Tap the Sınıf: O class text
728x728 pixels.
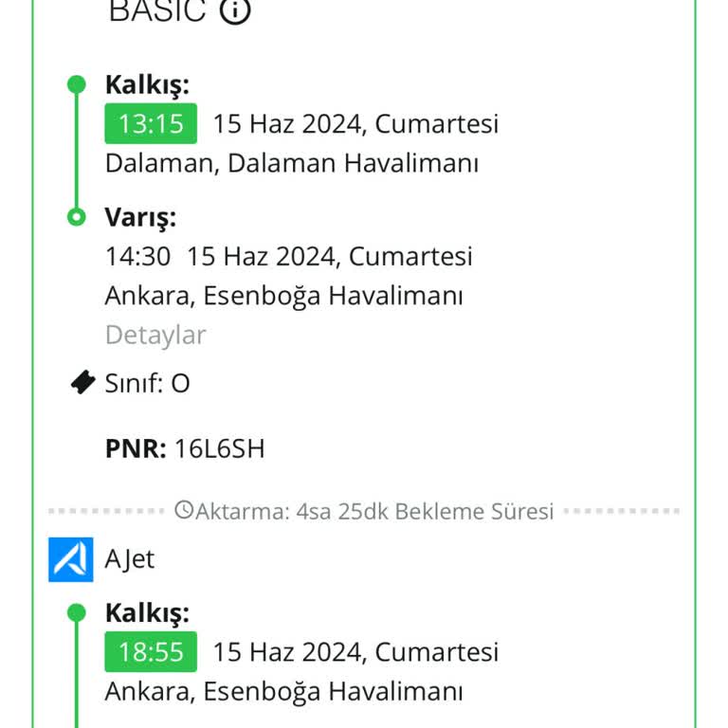[x=147, y=383]
